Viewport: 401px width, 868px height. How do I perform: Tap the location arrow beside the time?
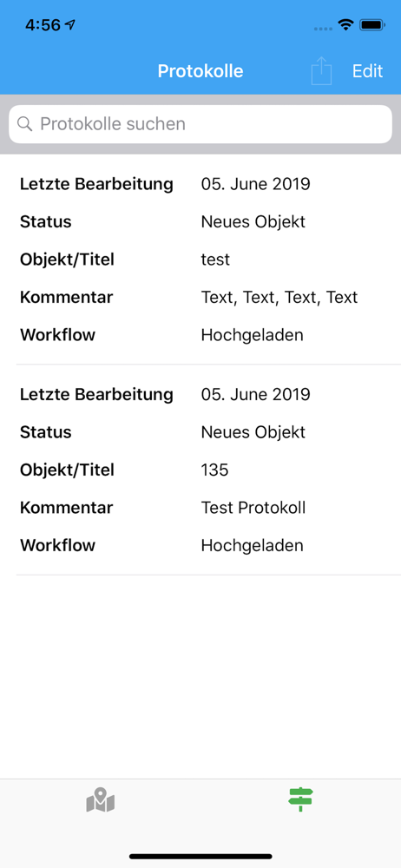point(69,25)
